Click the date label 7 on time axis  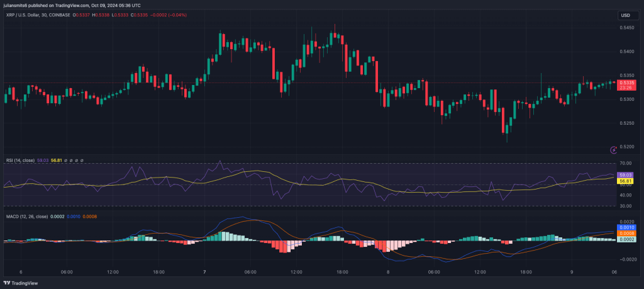204,272
